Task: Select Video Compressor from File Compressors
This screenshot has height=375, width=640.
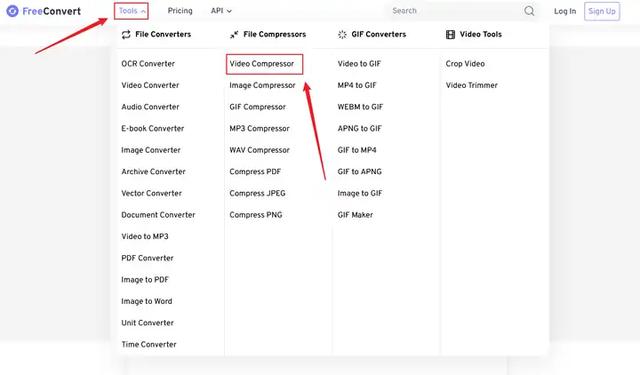Action: 264,64
